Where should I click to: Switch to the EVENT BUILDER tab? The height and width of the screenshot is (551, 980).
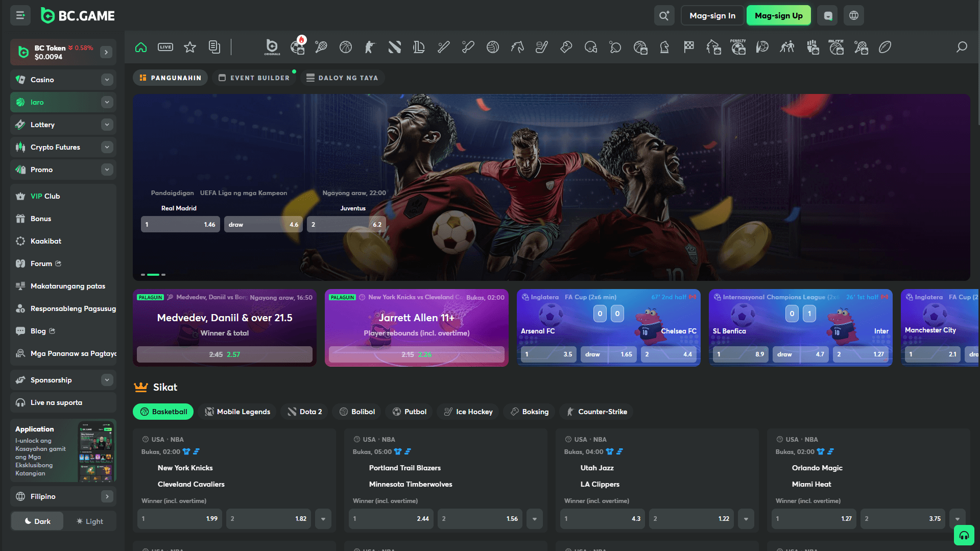point(254,78)
